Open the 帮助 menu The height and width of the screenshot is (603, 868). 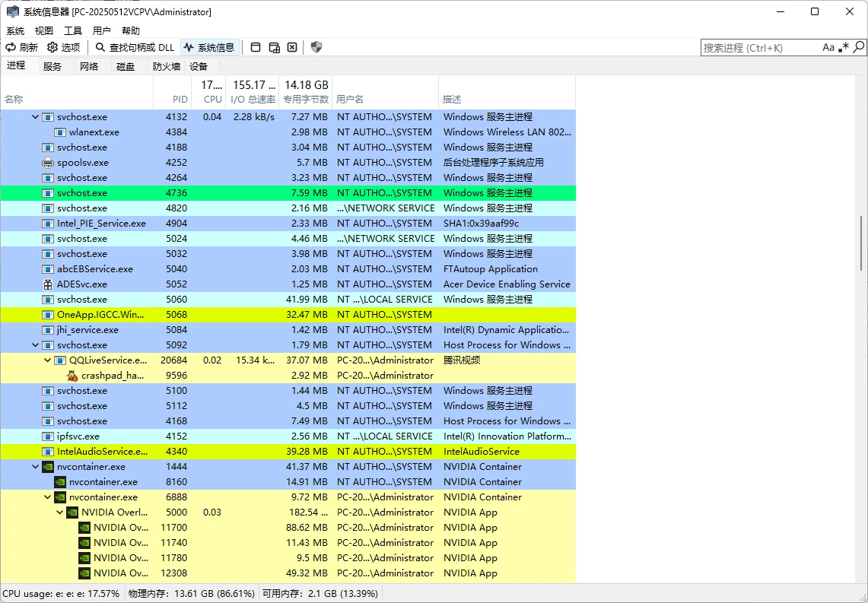[131, 31]
